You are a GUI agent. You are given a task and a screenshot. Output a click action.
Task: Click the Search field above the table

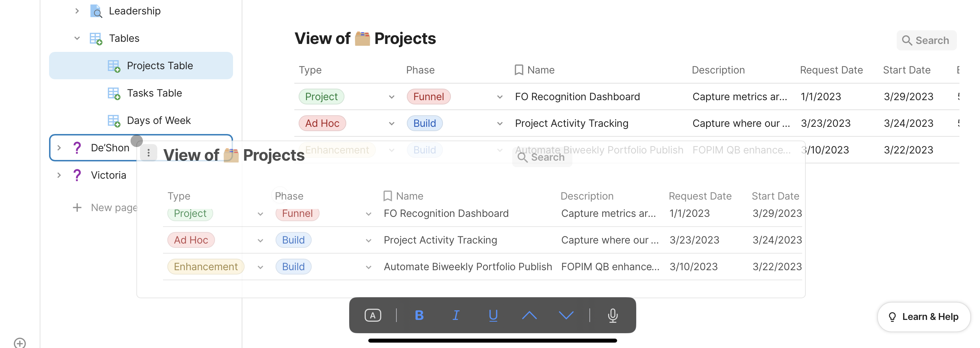926,40
